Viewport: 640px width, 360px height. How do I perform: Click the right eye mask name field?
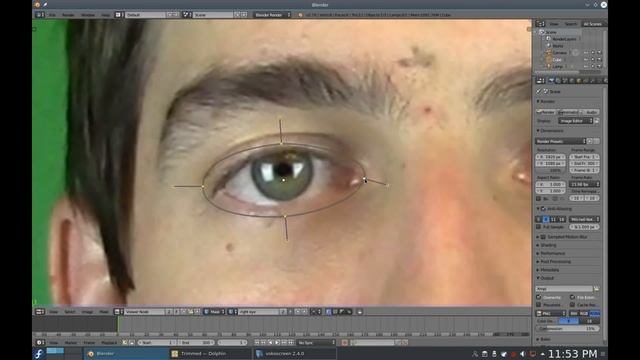pyautogui.click(x=259, y=312)
